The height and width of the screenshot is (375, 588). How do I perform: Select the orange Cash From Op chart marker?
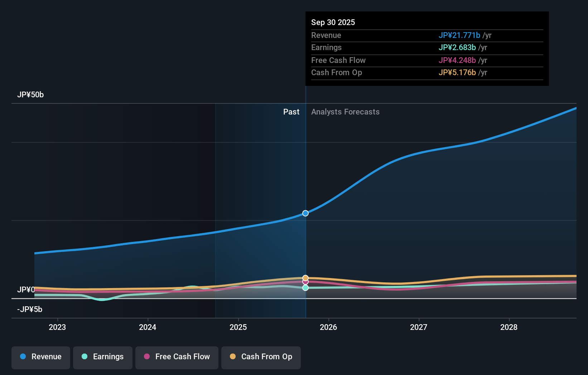tap(305, 277)
